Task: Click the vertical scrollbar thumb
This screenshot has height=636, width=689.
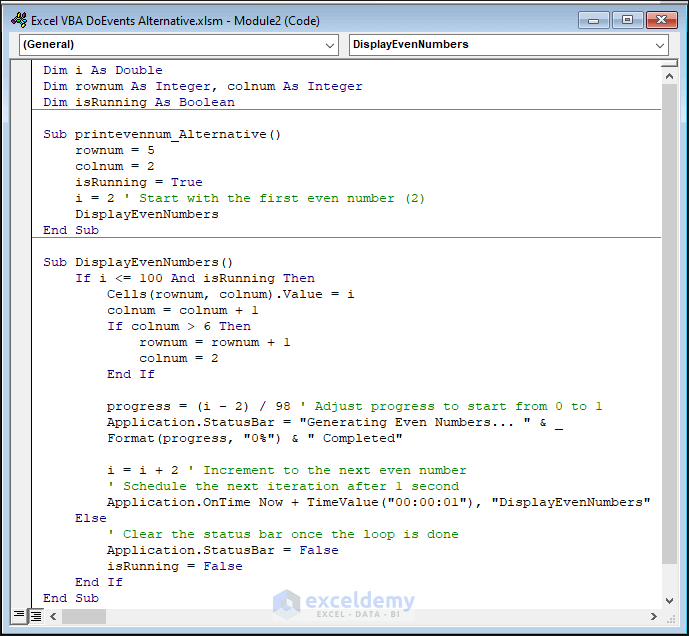Action: (669, 323)
